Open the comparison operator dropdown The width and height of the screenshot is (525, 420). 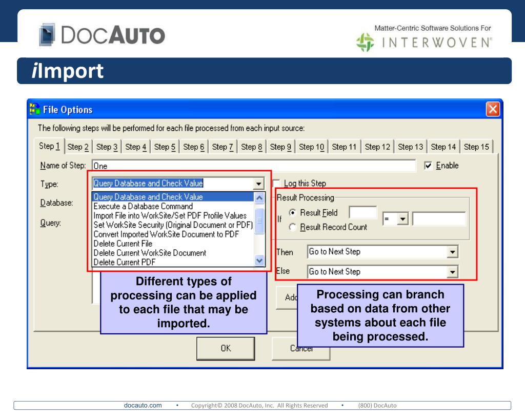(402, 219)
